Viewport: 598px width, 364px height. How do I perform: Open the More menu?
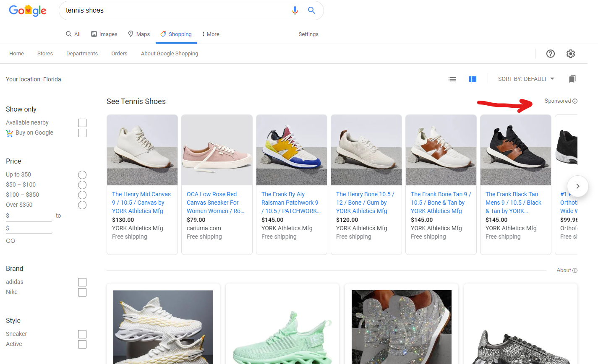click(211, 34)
